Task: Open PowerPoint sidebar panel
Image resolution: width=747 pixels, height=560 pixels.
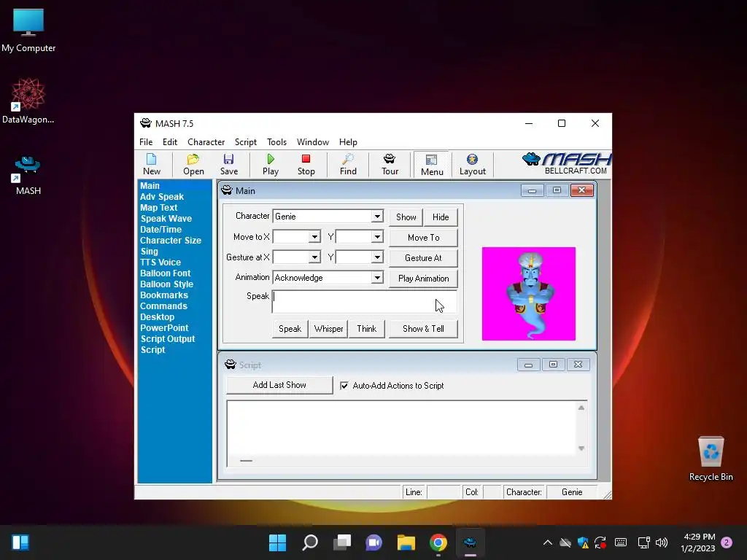Action: pyautogui.click(x=164, y=328)
